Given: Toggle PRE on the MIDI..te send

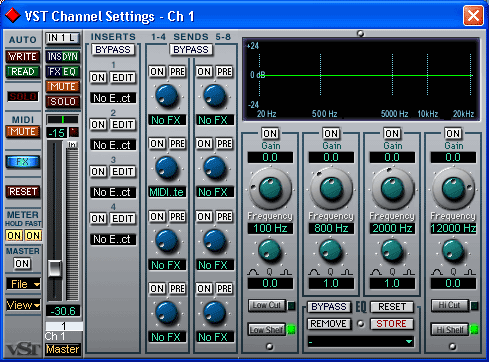Looking at the screenshot, I should click(177, 144).
